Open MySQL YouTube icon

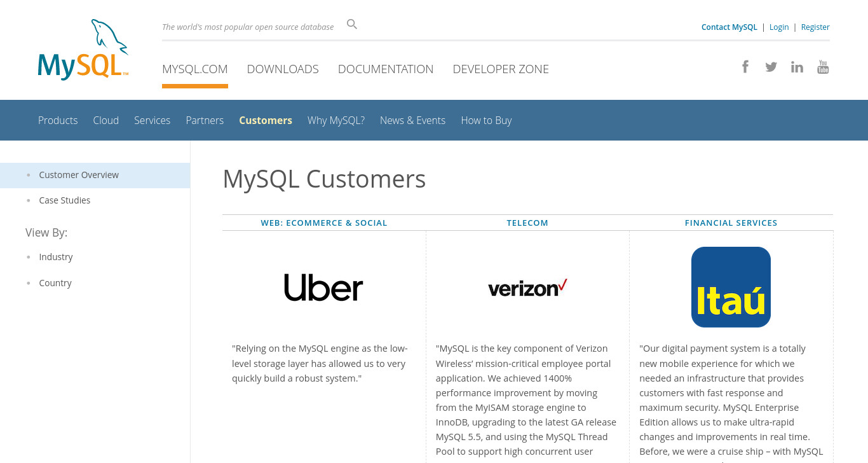tap(823, 67)
